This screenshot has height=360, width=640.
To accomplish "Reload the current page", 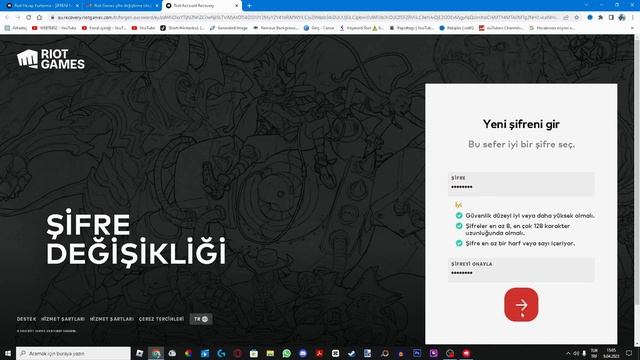I will pyautogui.click(x=29, y=18).
